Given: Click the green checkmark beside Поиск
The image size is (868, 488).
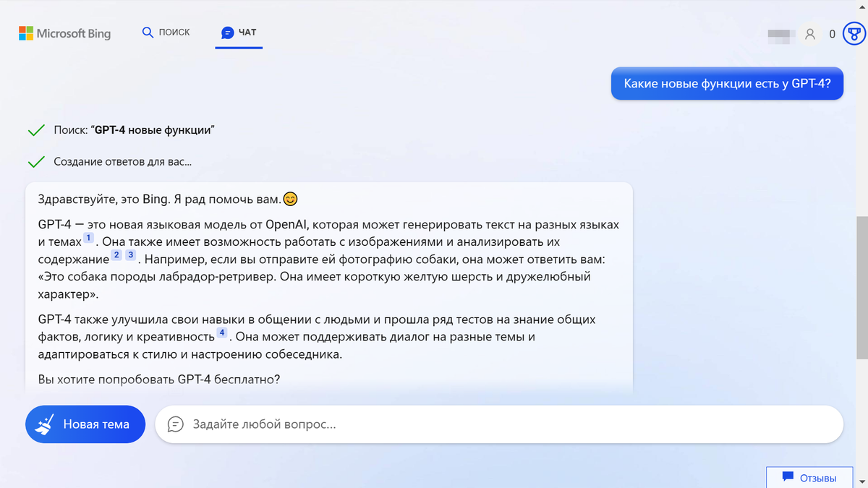Looking at the screenshot, I should point(36,130).
